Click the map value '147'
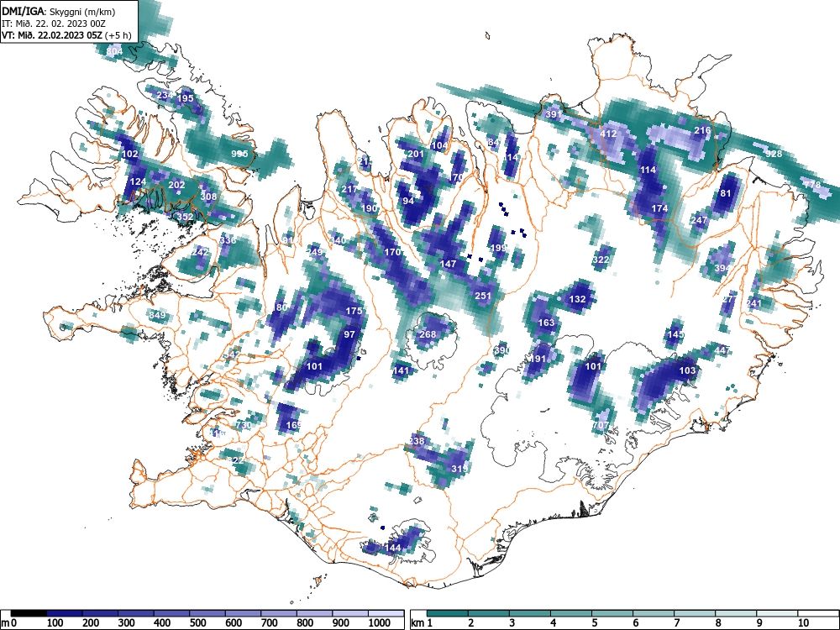Viewport: 840px width, 630px height. (448, 264)
